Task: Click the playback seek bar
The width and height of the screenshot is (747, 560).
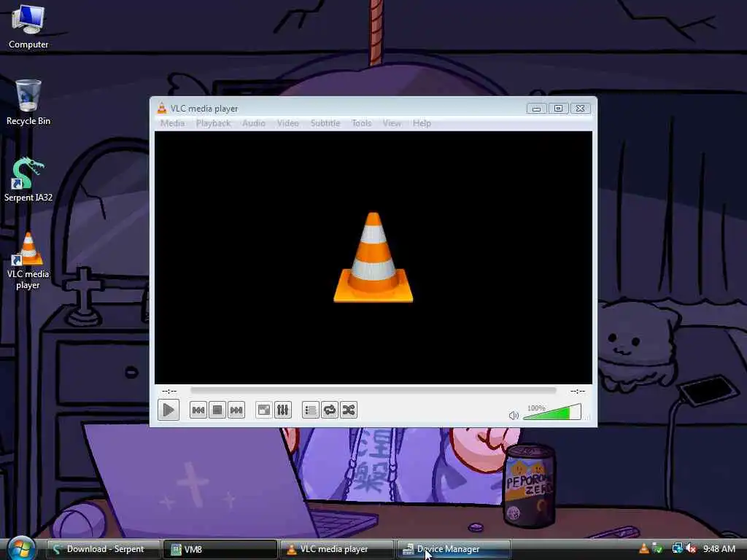Action: tap(373, 391)
